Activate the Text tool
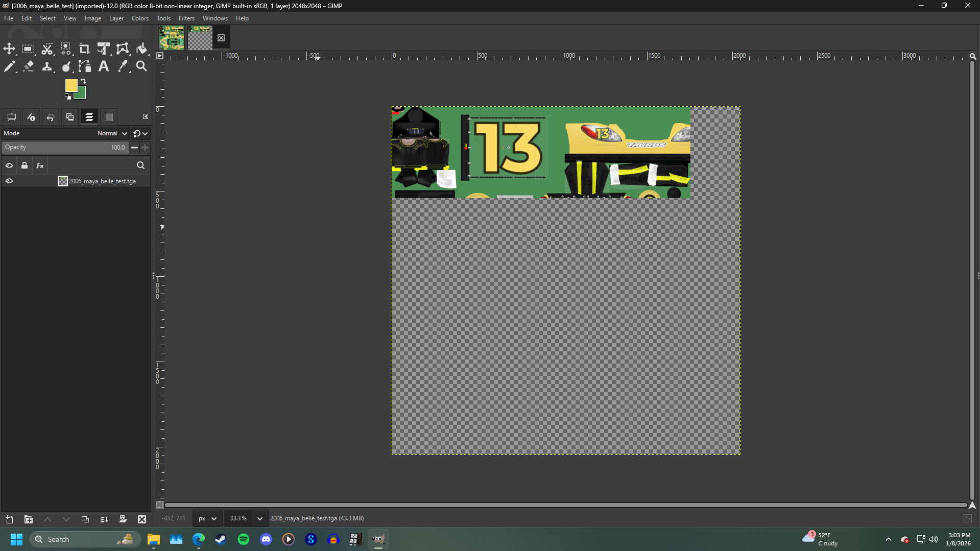 tap(104, 66)
